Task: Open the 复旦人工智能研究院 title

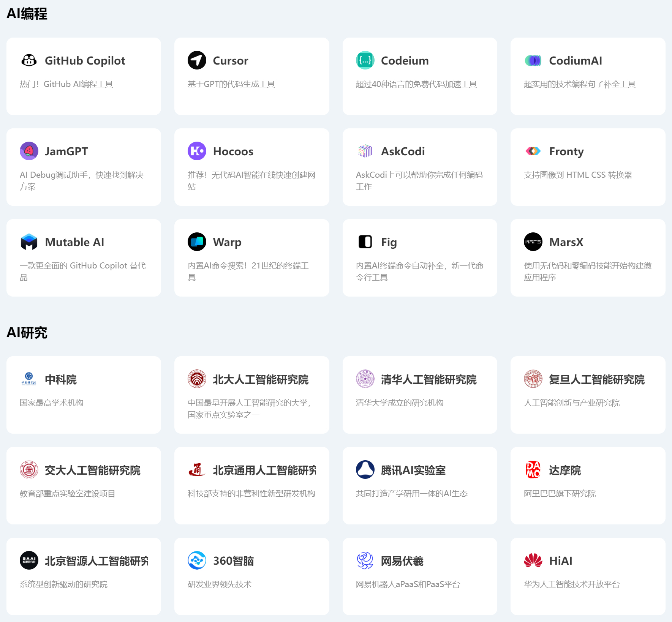Action: tap(597, 379)
